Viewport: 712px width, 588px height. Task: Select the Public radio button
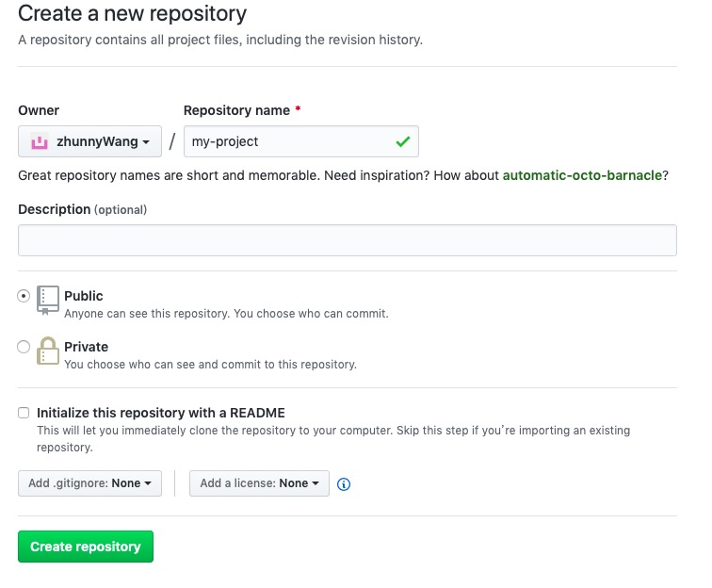(x=24, y=296)
